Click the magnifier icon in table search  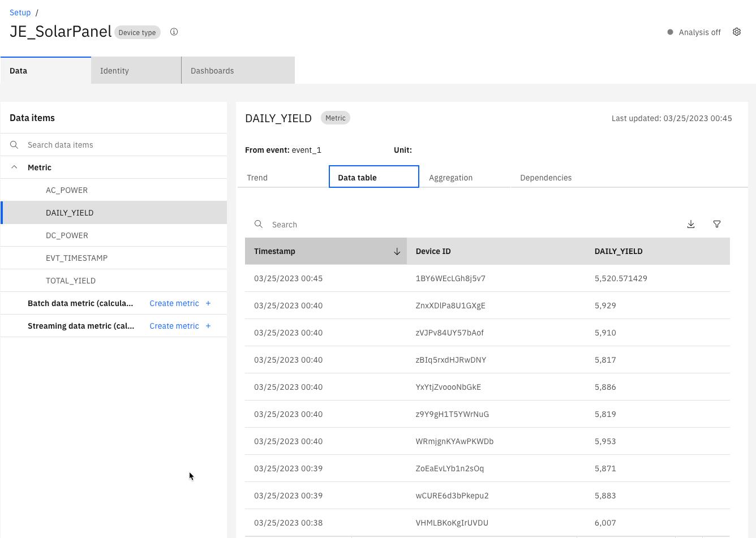(x=259, y=224)
